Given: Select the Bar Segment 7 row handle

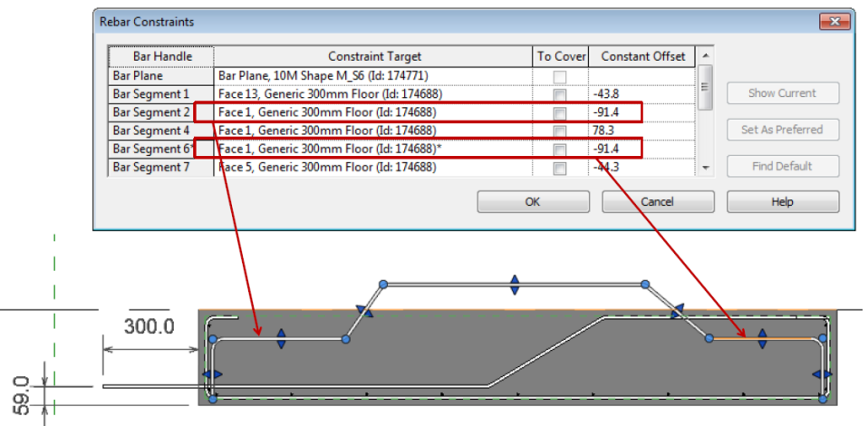Looking at the screenshot, I should [161, 167].
